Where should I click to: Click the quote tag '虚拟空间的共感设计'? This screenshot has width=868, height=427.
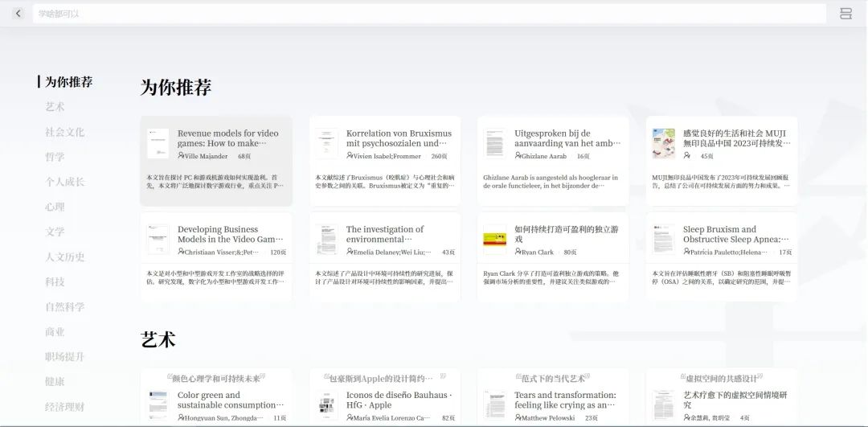(721, 379)
